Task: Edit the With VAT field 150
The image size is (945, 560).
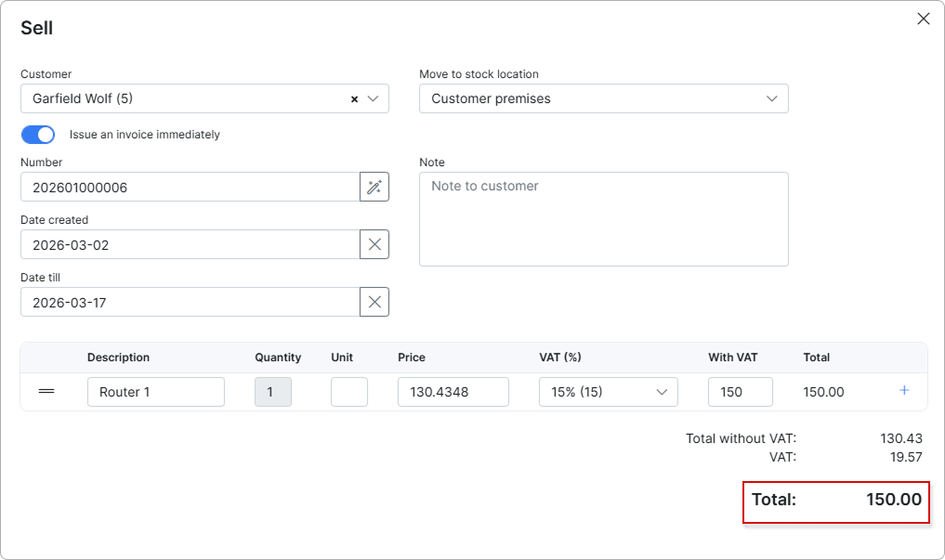Action: (740, 392)
